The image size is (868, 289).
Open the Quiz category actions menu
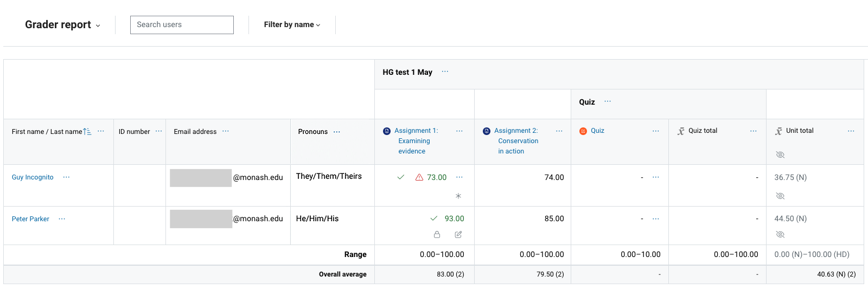pyautogui.click(x=608, y=101)
